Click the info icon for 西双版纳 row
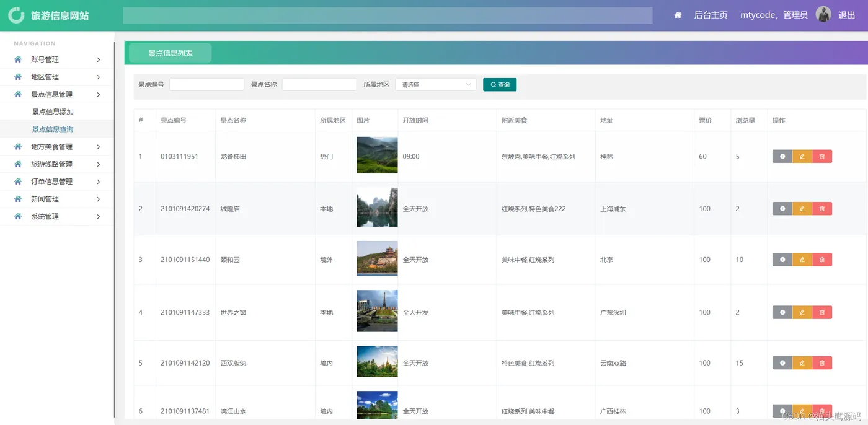868x425 pixels. (x=782, y=363)
